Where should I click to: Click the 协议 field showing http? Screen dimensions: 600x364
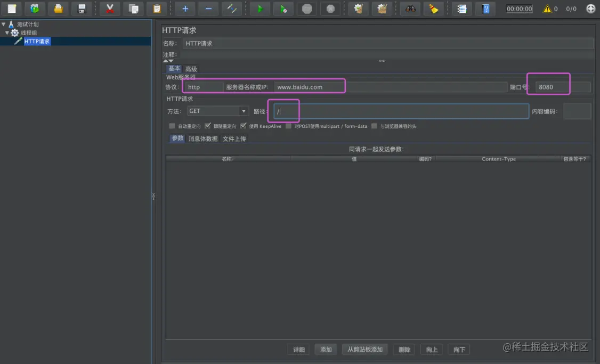[203, 87]
